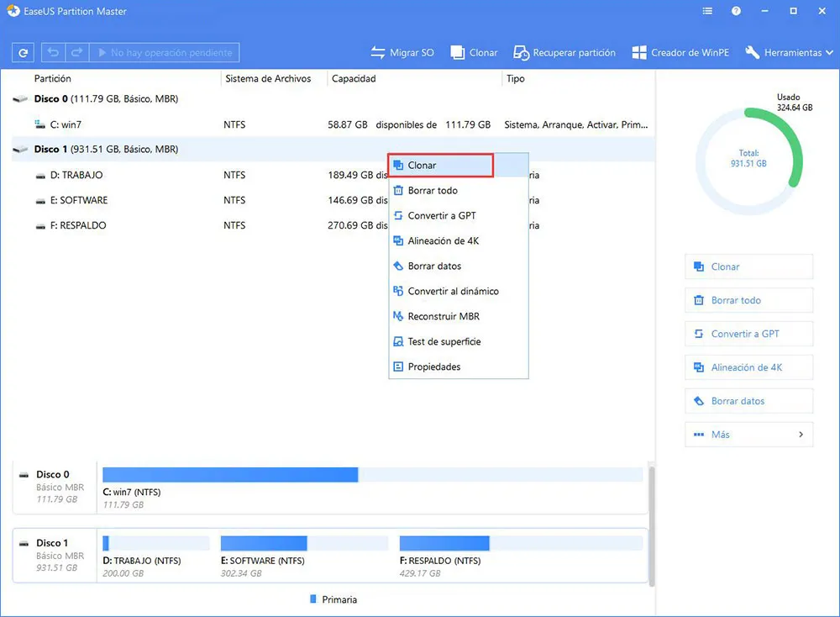This screenshot has height=617, width=840.
Task: Select Alineación de 4K in context menu
Action: (459, 240)
